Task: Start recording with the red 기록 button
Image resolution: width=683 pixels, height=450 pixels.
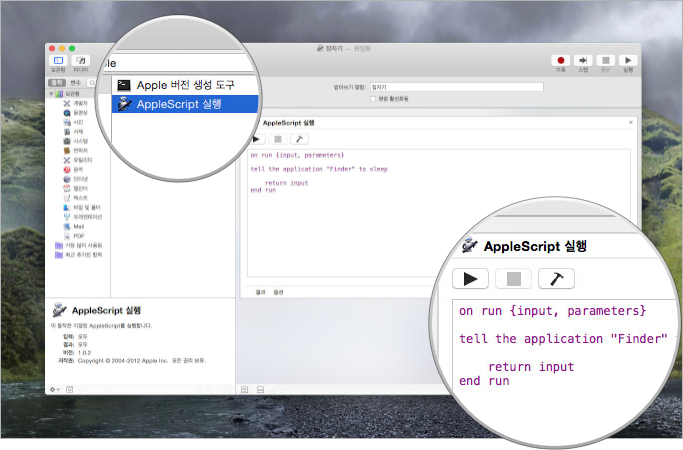Action: [561, 60]
